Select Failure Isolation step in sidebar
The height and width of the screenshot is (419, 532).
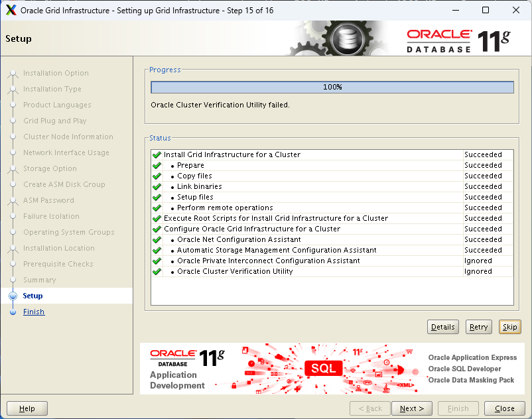point(51,216)
